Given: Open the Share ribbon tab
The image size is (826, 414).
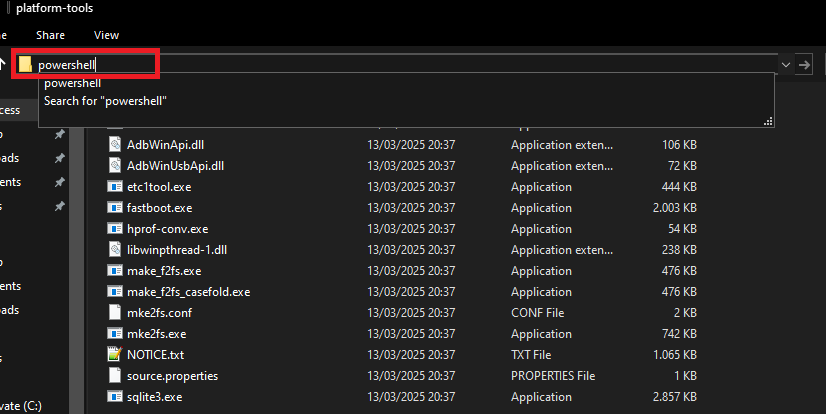Looking at the screenshot, I should (x=50, y=35).
